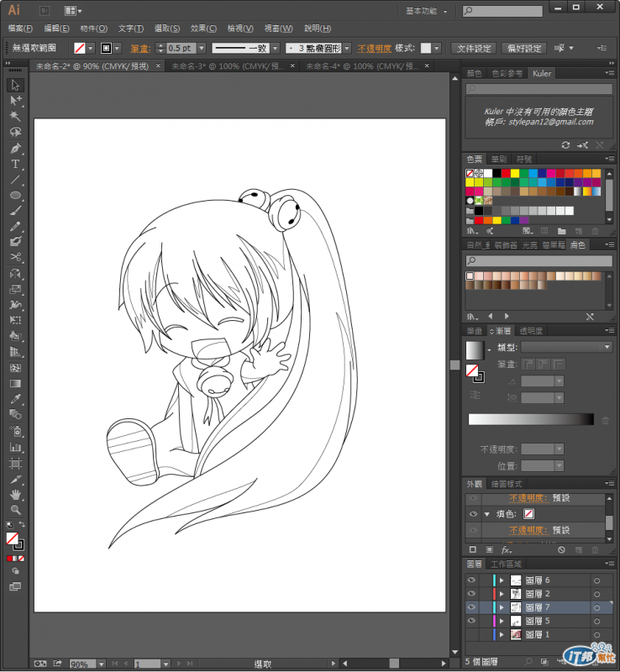Click the zoom level field 90%
This screenshot has height=672, width=620.
pyautogui.click(x=83, y=664)
